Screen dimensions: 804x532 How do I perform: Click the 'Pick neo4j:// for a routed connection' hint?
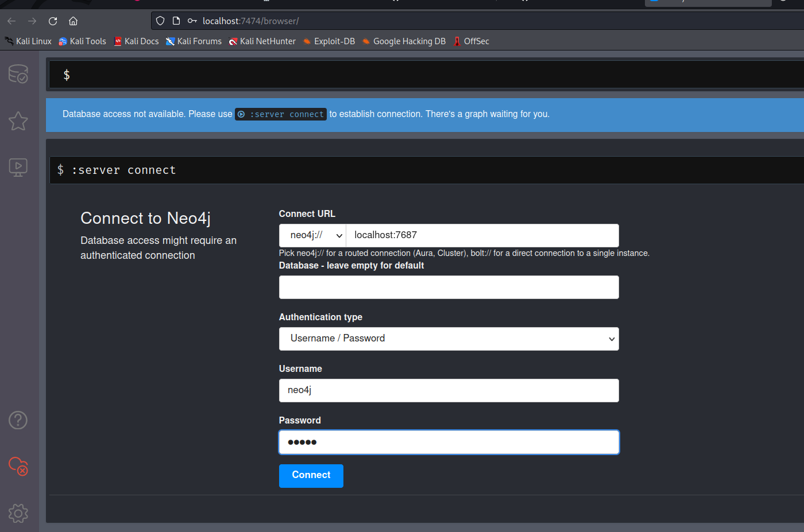(x=464, y=253)
